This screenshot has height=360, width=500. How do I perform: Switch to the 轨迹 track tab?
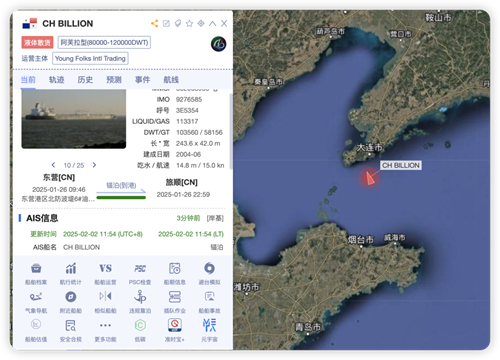(x=56, y=80)
